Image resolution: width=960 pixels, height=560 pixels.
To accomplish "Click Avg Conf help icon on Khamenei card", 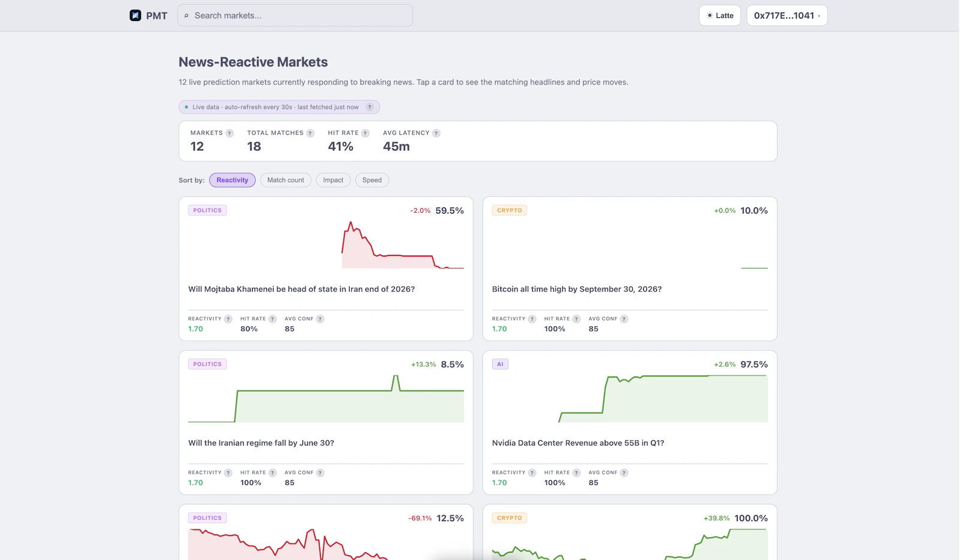I will point(320,319).
